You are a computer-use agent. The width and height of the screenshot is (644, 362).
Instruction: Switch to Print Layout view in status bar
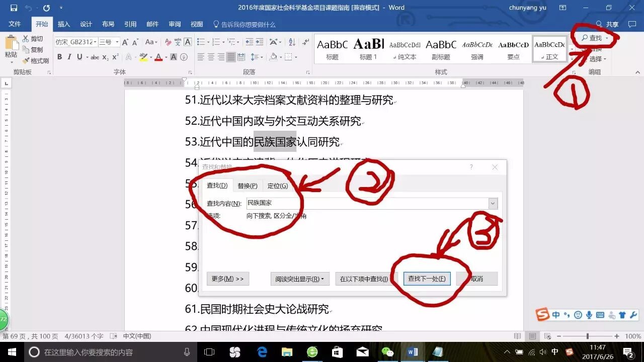532,336
